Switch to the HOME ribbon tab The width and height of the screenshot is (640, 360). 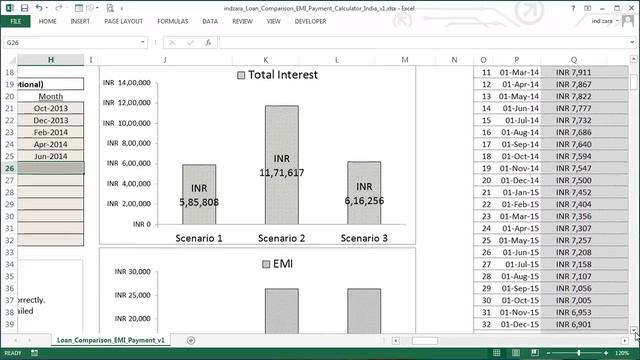pyautogui.click(x=48, y=21)
